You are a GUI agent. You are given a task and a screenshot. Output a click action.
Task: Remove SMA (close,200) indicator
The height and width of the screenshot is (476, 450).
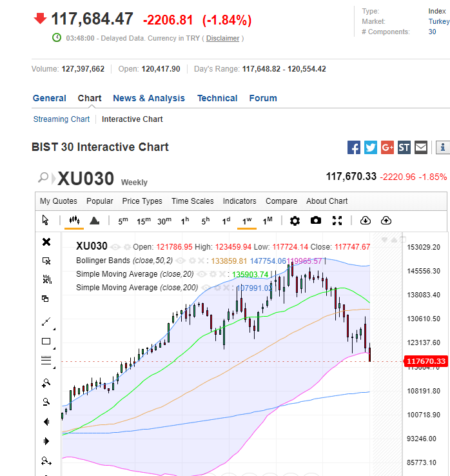pyautogui.click(x=226, y=288)
